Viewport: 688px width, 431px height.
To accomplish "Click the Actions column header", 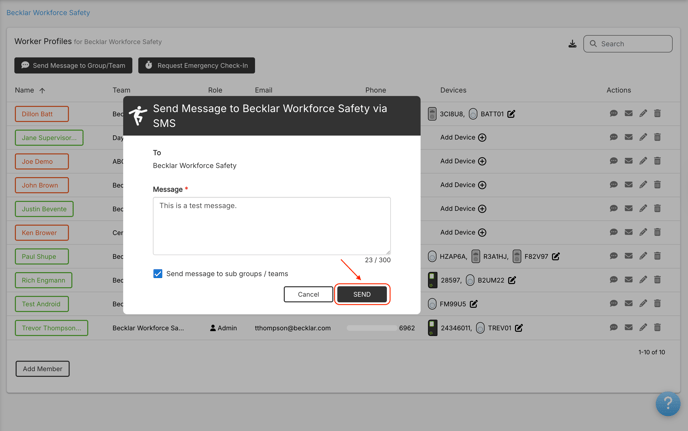I will pyautogui.click(x=619, y=90).
